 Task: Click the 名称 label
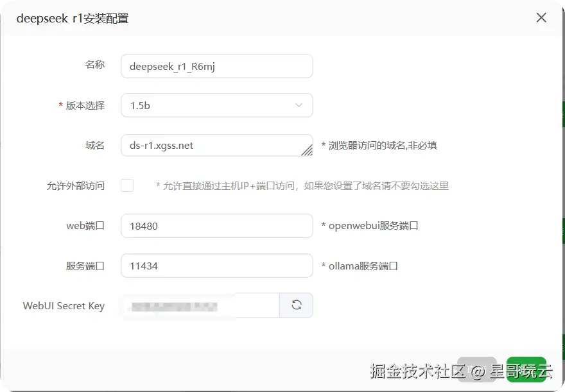click(95, 65)
